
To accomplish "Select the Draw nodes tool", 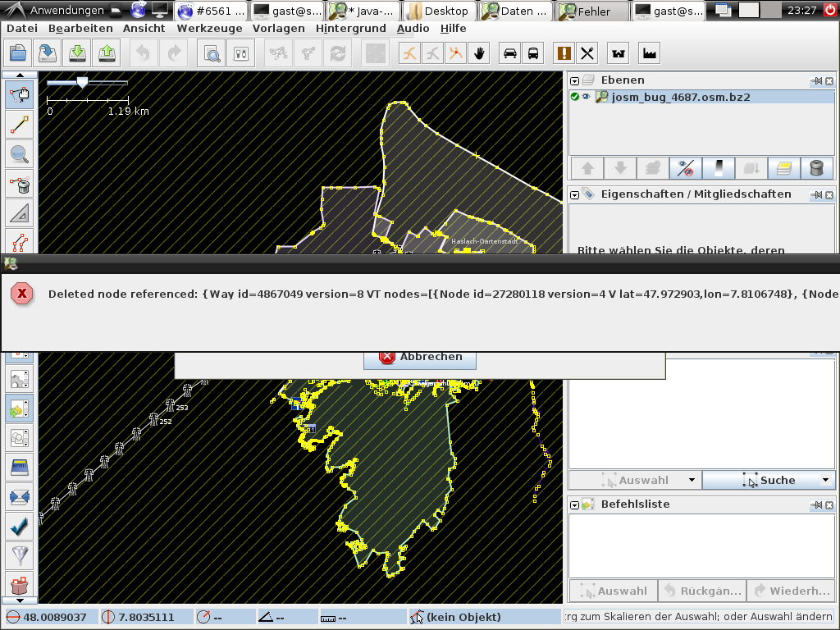I will [19, 125].
